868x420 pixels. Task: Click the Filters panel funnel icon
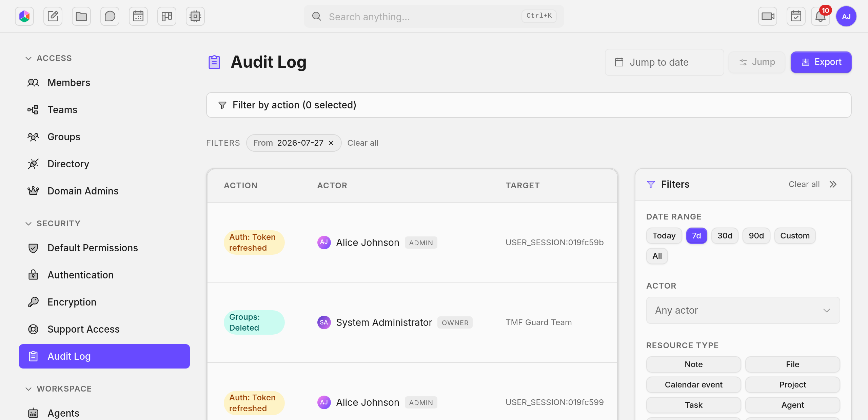point(651,184)
